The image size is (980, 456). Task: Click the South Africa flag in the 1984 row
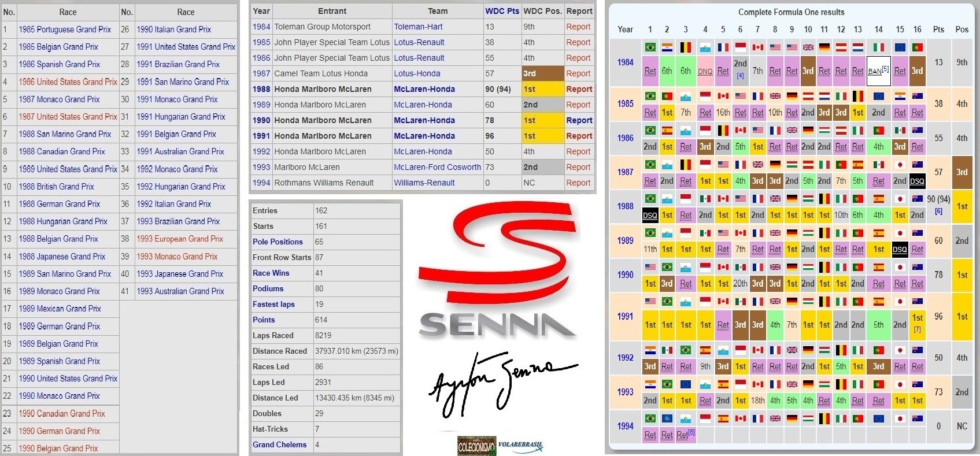coord(667,47)
